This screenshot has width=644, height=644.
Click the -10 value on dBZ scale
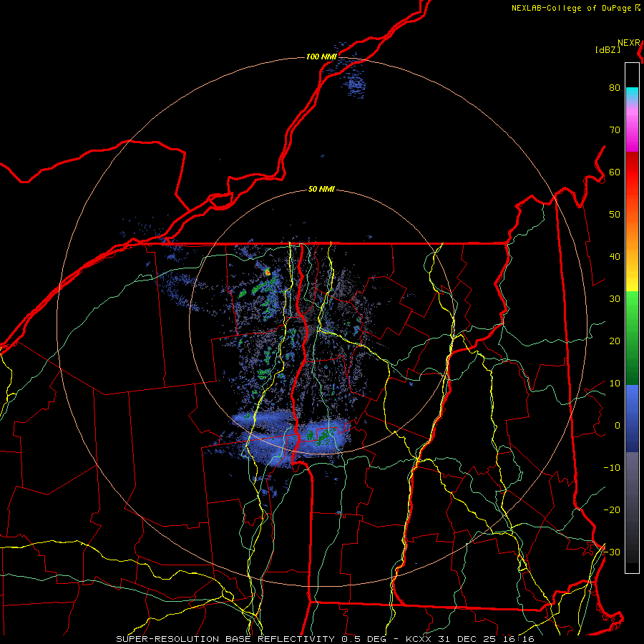tap(612, 468)
